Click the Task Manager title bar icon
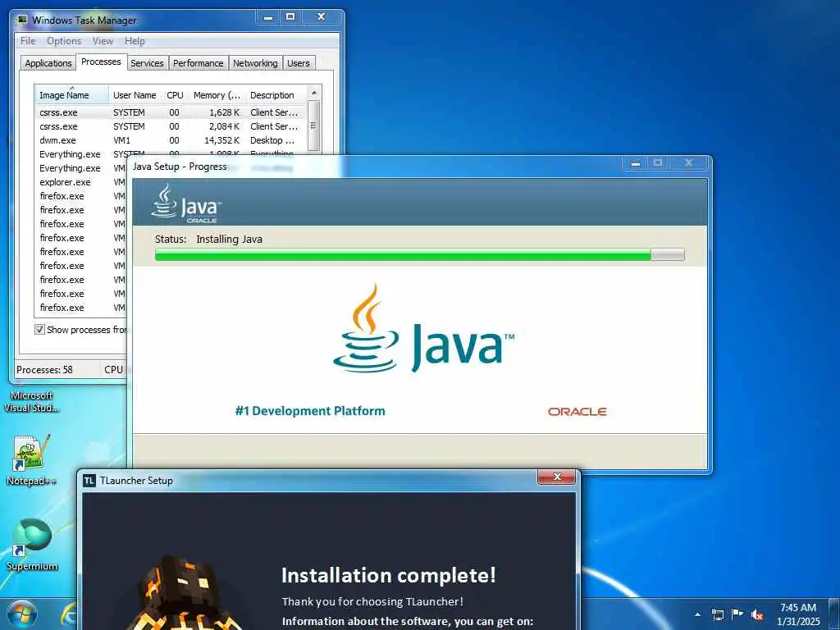The width and height of the screenshot is (840, 630). 21,21
